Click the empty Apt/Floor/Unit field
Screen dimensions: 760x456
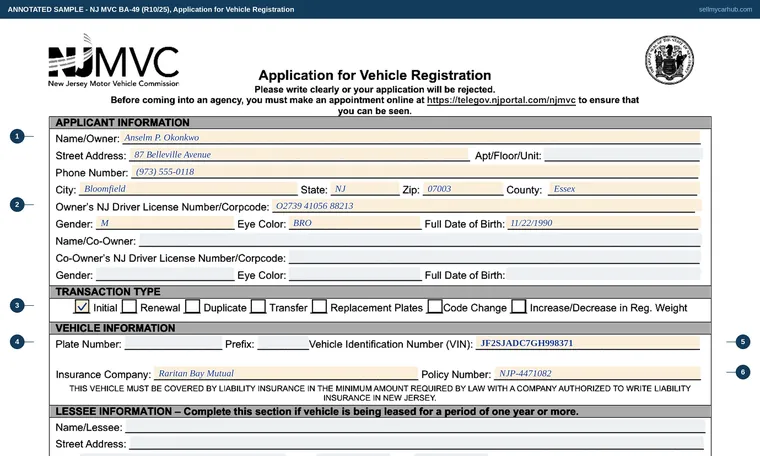(623, 155)
